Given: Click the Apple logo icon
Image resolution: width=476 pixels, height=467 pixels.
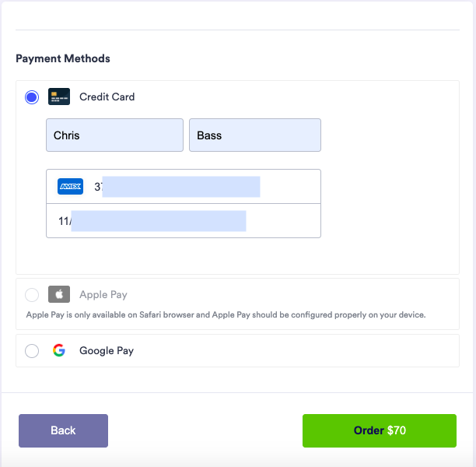Looking at the screenshot, I should [59, 295].
